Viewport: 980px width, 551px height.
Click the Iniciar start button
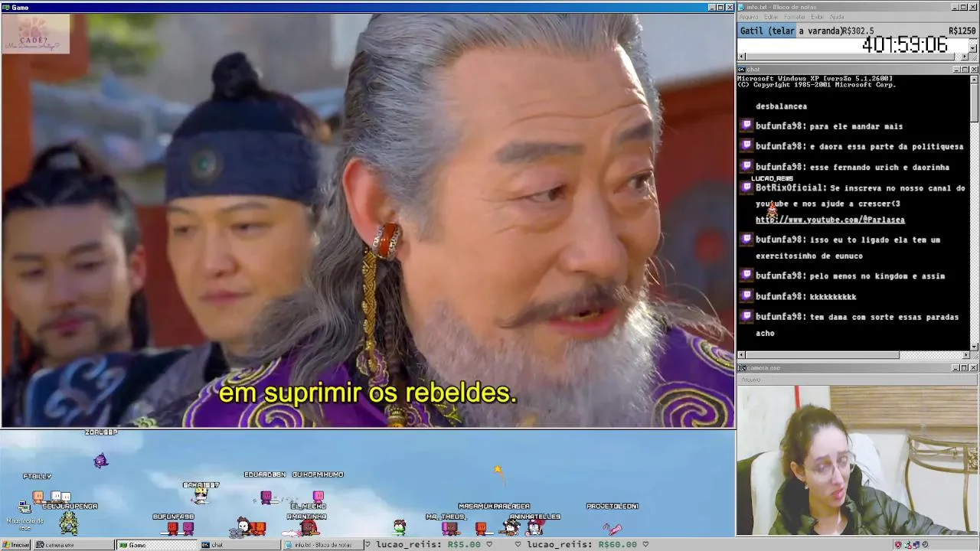click(15, 545)
